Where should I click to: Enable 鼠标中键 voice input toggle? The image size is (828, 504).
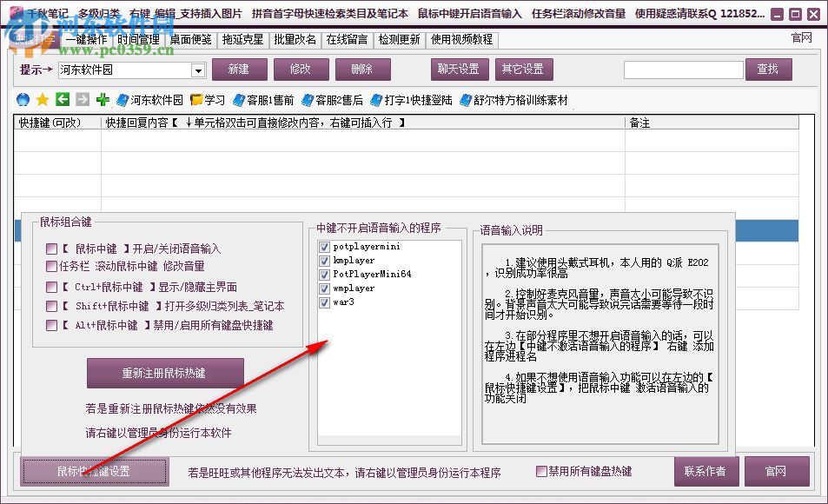pos(50,248)
